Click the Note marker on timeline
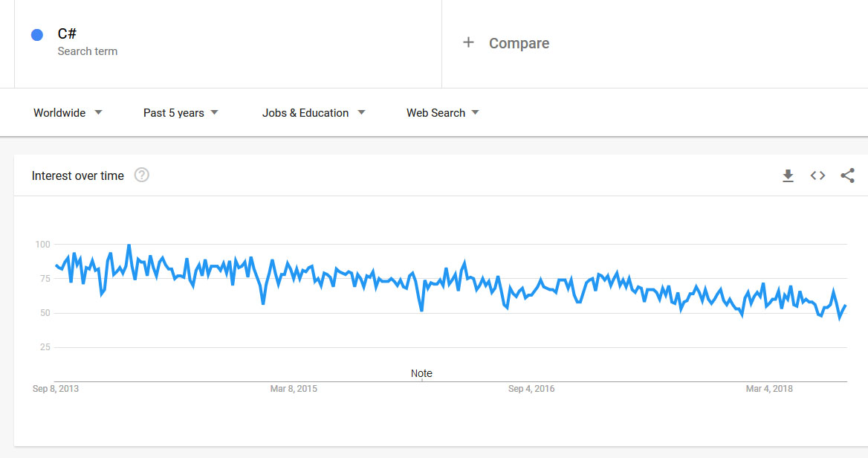The height and width of the screenshot is (458, 868). pos(421,373)
